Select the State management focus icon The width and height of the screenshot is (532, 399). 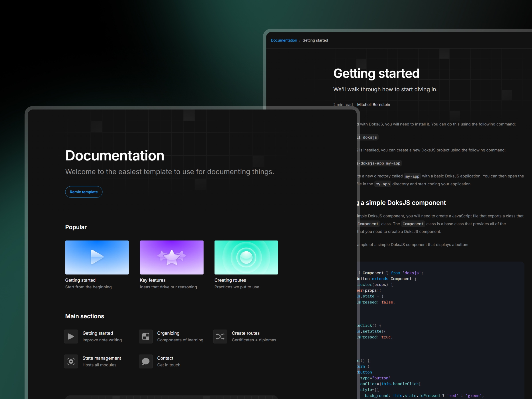tap(71, 362)
